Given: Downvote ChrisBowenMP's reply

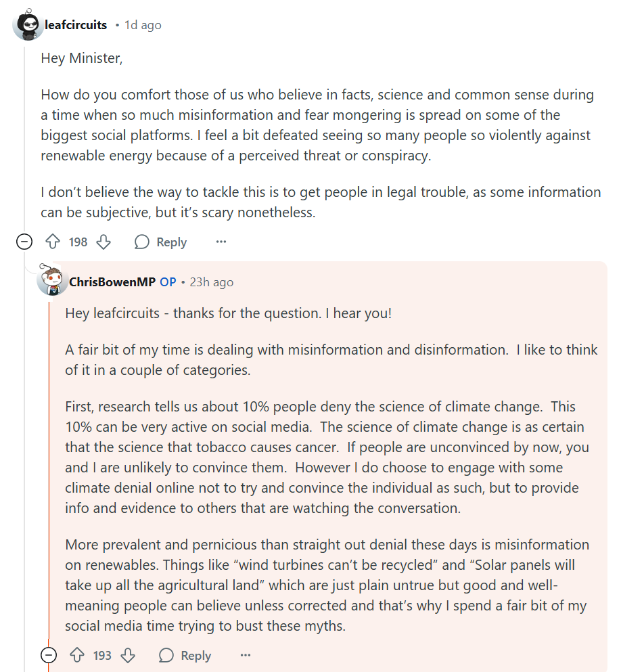Looking at the screenshot, I should 128,655.
